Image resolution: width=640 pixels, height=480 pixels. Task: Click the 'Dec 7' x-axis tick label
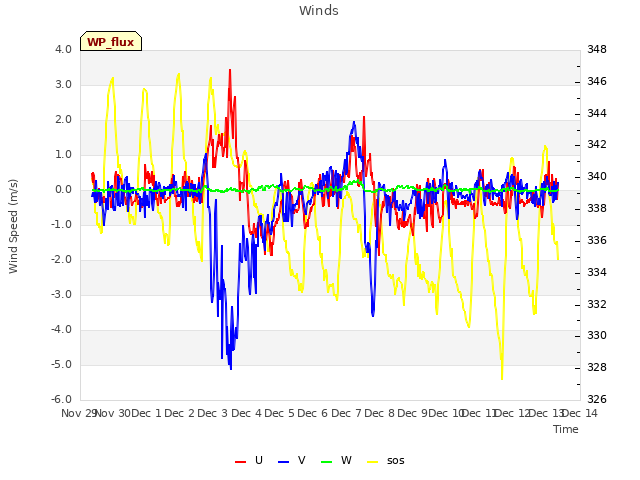347,413
